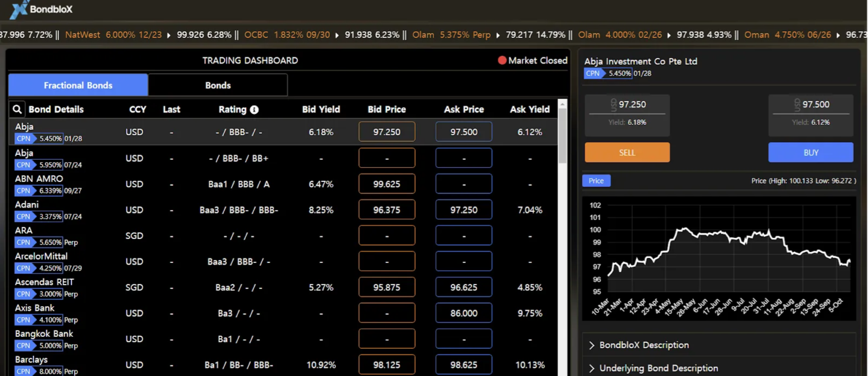The width and height of the screenshot is (868, 376).
Task: Click the bond table scrollbar thumb
Action: click(562, 136)
